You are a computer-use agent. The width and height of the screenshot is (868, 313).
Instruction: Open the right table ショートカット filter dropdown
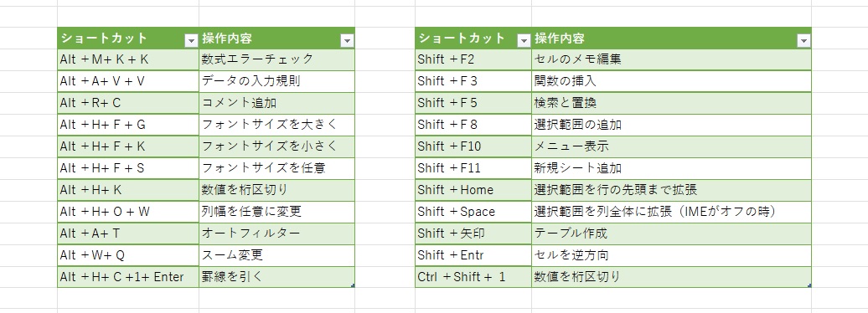(x=523, y=40)
